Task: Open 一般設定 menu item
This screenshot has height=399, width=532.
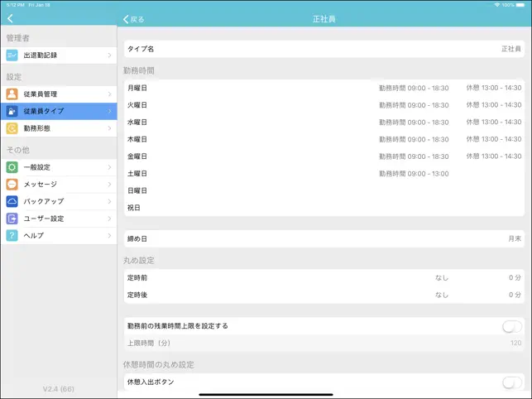Action: pos(59,167)
